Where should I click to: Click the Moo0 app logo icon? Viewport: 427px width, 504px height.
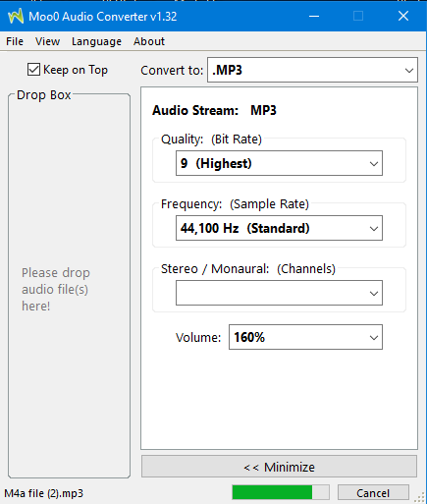click(x=16, y=16)
